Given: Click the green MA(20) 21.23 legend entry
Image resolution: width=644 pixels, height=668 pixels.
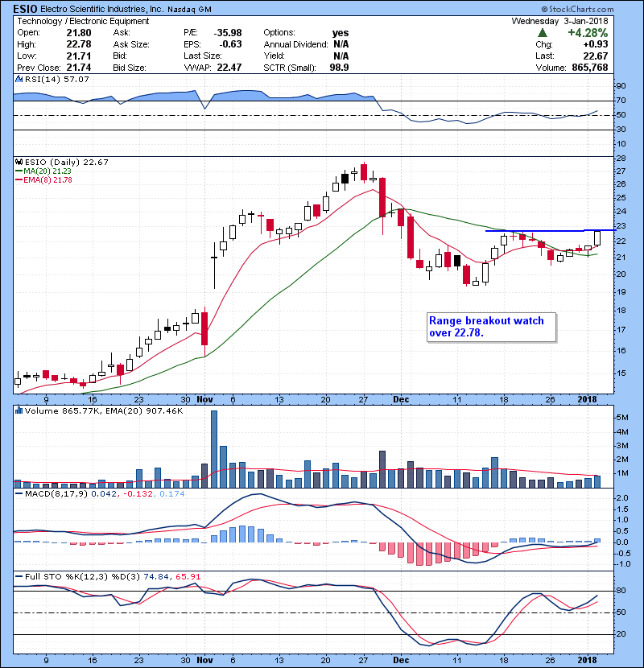Looking at the screenshot, I should tap(43, 171).
